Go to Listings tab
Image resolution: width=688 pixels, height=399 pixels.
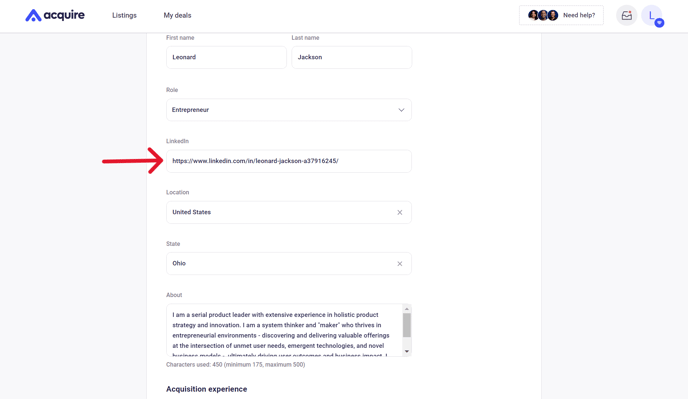tap(124, 15)
